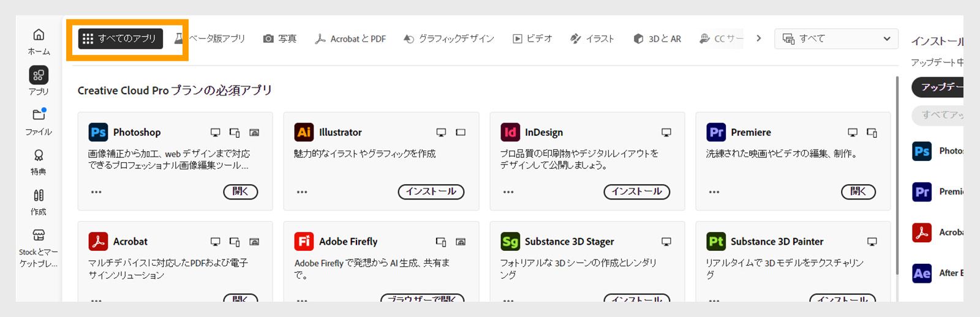Screen dimensions: 980x317
Task: Click the Illustrator app icon in card
Action: tap(304, 132)
